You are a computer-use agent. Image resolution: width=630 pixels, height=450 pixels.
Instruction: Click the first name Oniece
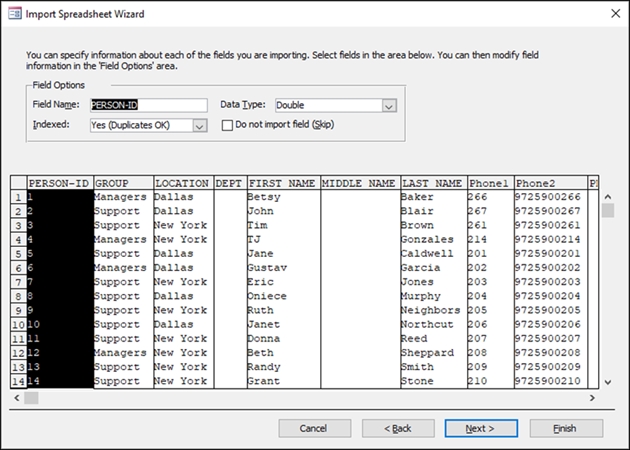267,296
